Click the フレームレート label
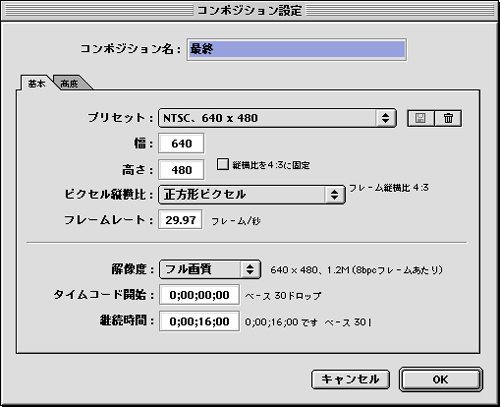This screenshot has height=407, width=500. point(108,220)
